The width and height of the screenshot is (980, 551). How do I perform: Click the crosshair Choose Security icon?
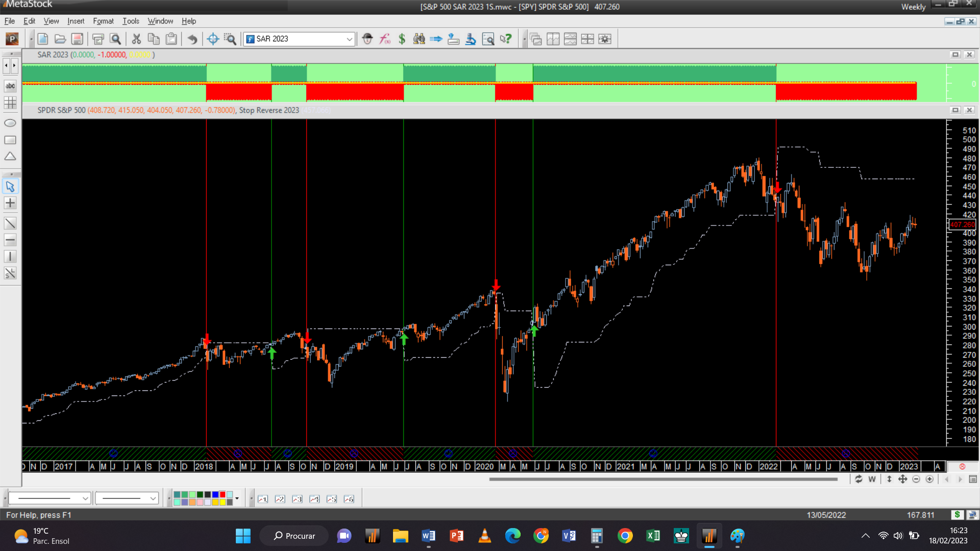point(213,39)
